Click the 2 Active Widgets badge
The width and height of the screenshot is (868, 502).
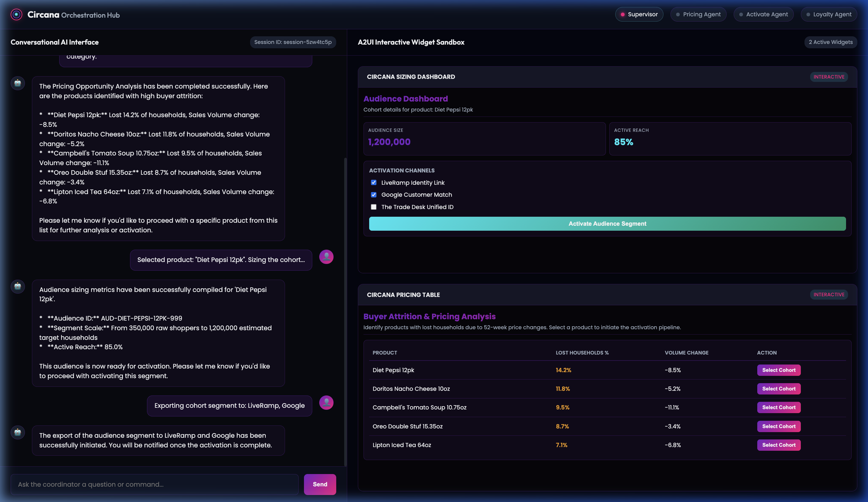pos(830,42)
